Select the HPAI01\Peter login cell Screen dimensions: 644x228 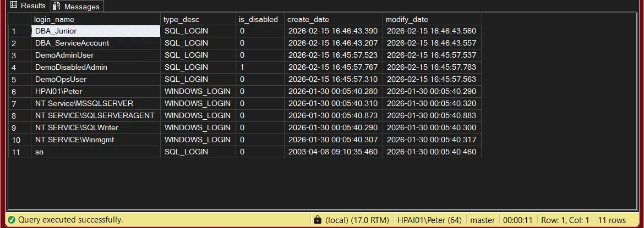pyautogui.click(x=96, y=91)
